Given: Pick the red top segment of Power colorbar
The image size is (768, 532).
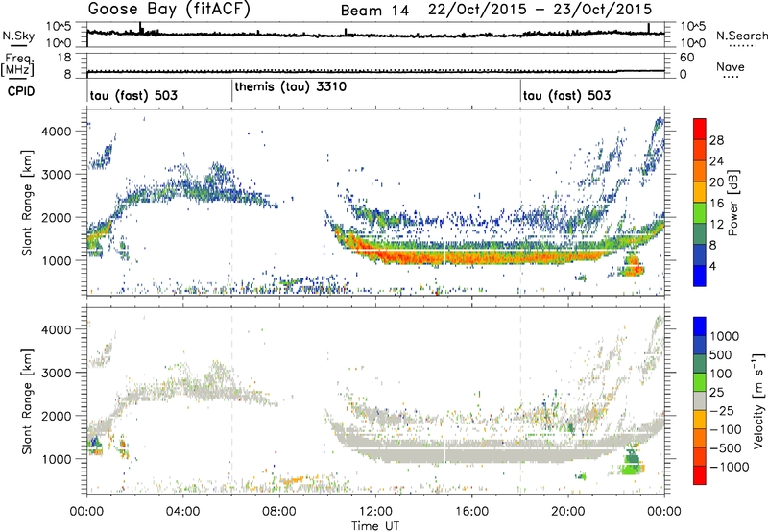Looking at the screenshot, I should [x=700, y=130].
